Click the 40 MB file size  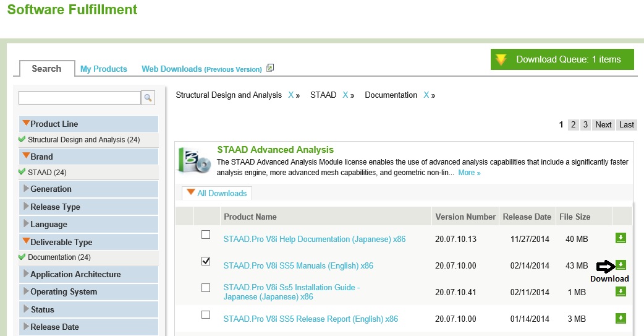tap(577, 239)
